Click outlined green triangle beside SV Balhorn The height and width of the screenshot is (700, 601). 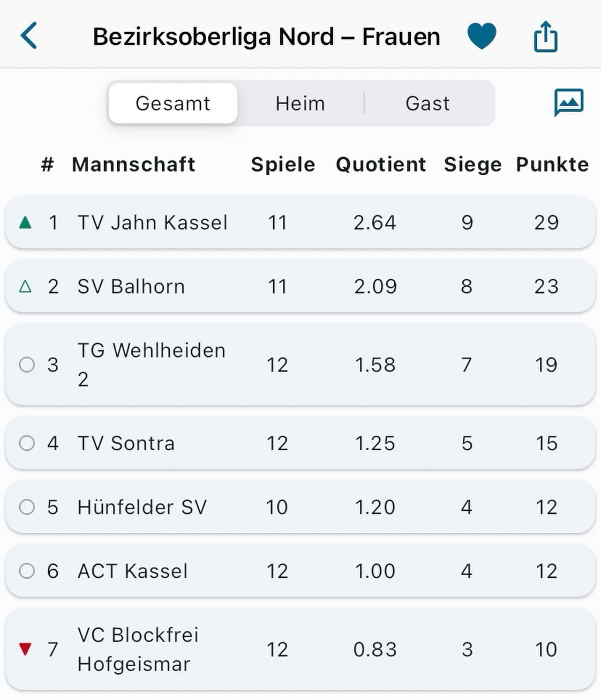tap(25, 287)
